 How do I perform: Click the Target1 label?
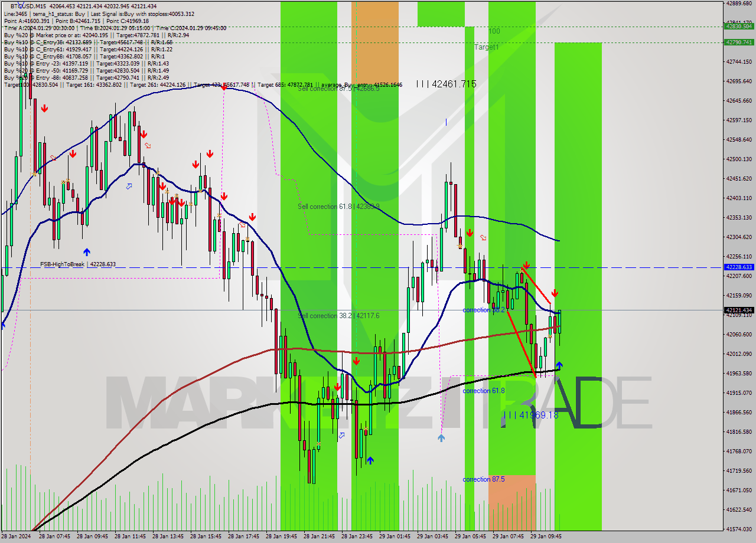[487, 47]
